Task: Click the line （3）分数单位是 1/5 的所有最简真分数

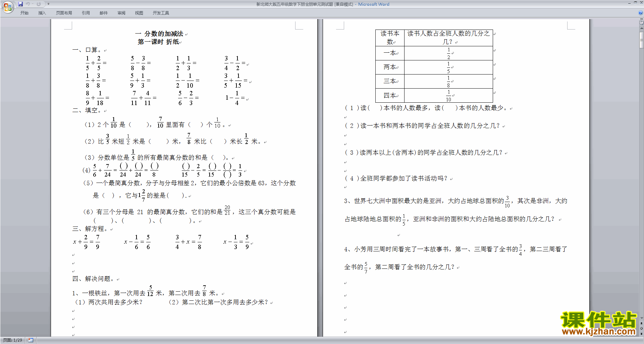Action: click(157, 156)
